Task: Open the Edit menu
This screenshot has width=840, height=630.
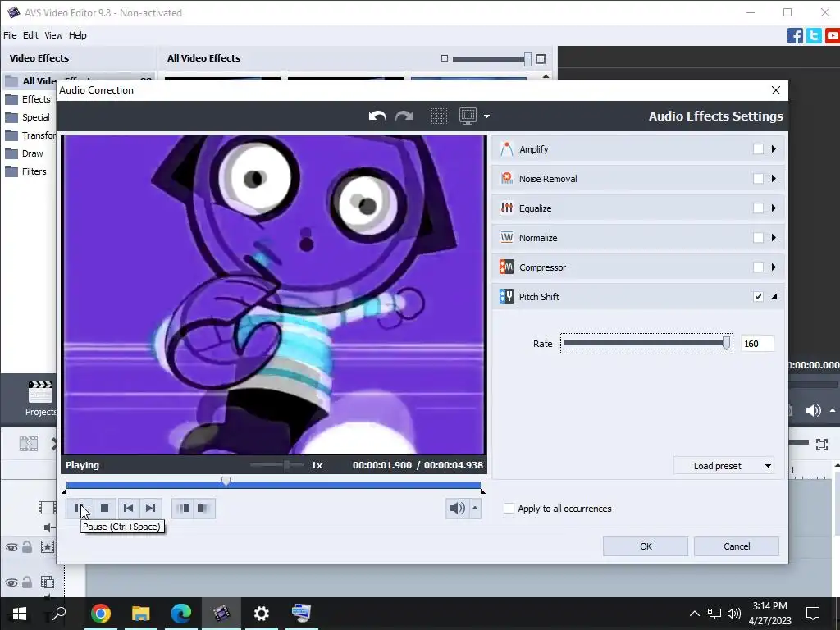Action: [30, 35]
